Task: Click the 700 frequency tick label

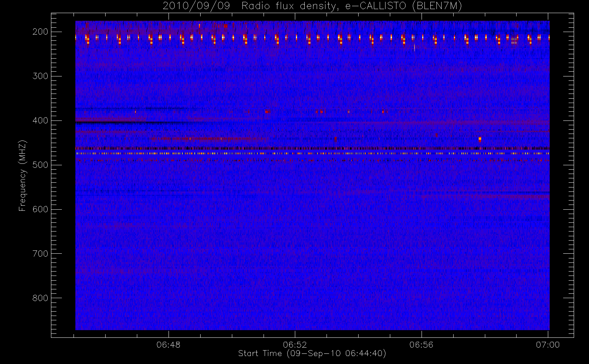Action: click(40, 254)
